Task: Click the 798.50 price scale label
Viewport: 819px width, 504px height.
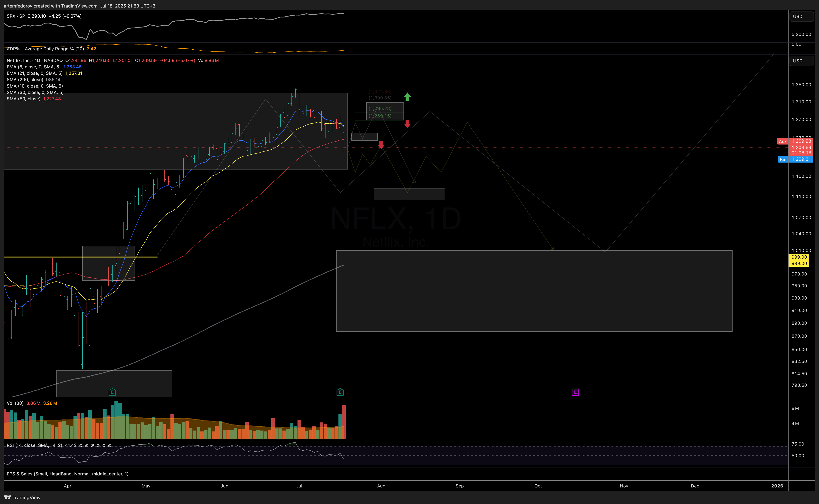Action: pyautogui.click(x=799, y=385)
